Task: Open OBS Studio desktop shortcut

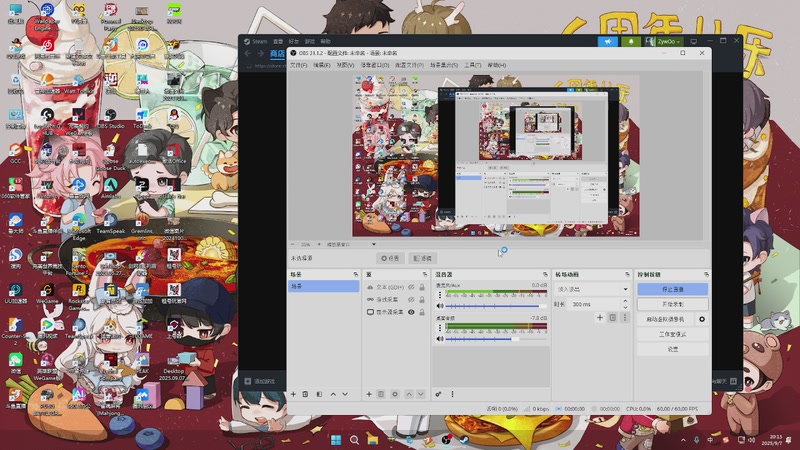Action: click(110, 118)
